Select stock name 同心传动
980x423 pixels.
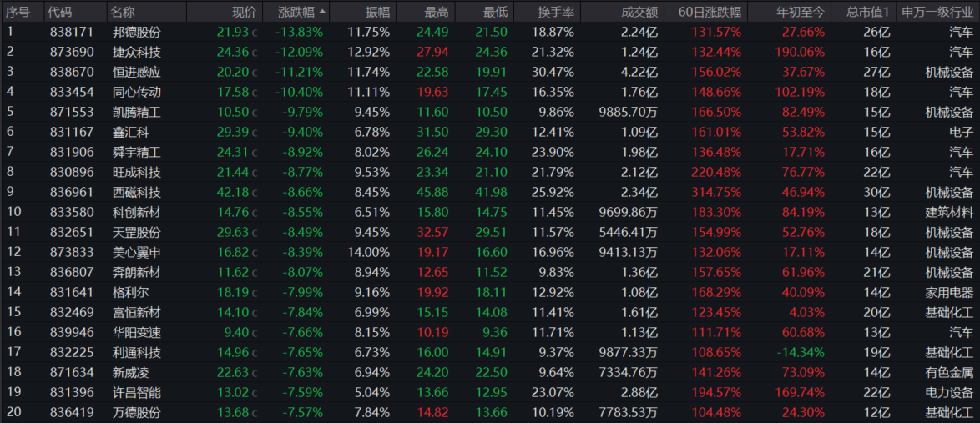pyautogui.click(x=137, y=92)
